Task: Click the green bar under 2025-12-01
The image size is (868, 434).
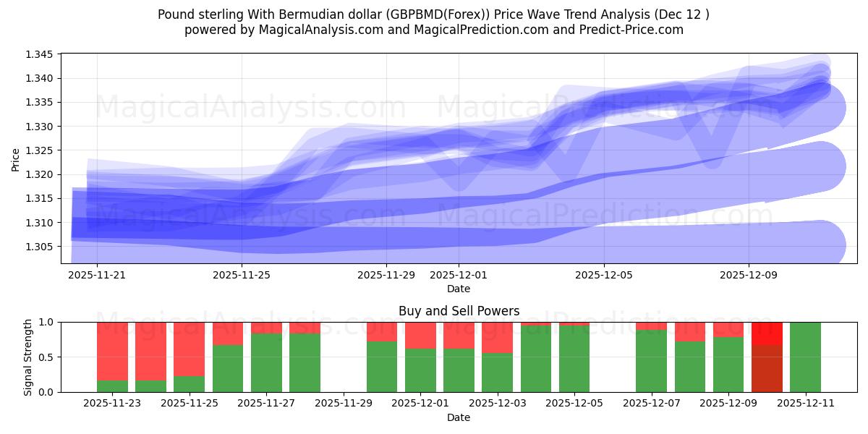Action: 420,369
